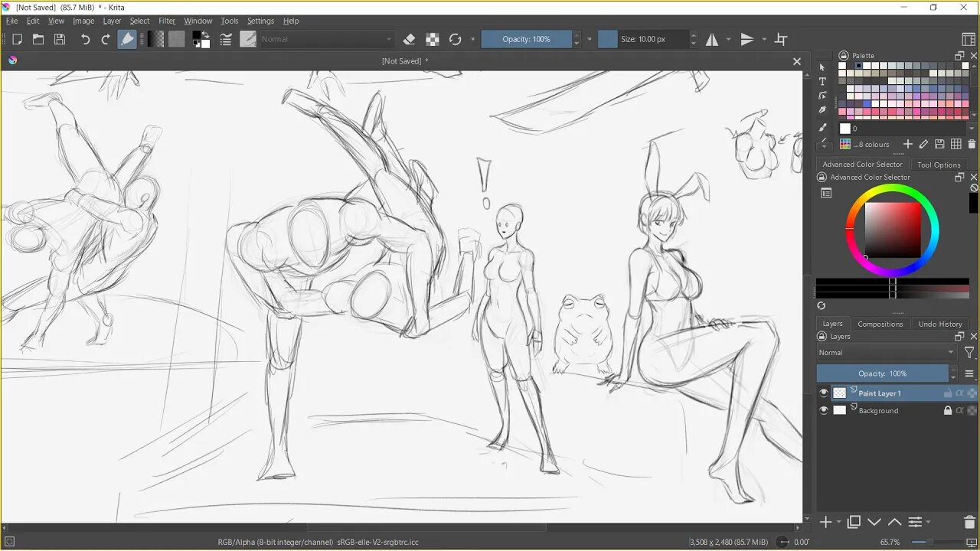This screenshot has height=551, width=980.
Task: Adjust the layer Opacity slider
Action: click(x=882, y=374)
